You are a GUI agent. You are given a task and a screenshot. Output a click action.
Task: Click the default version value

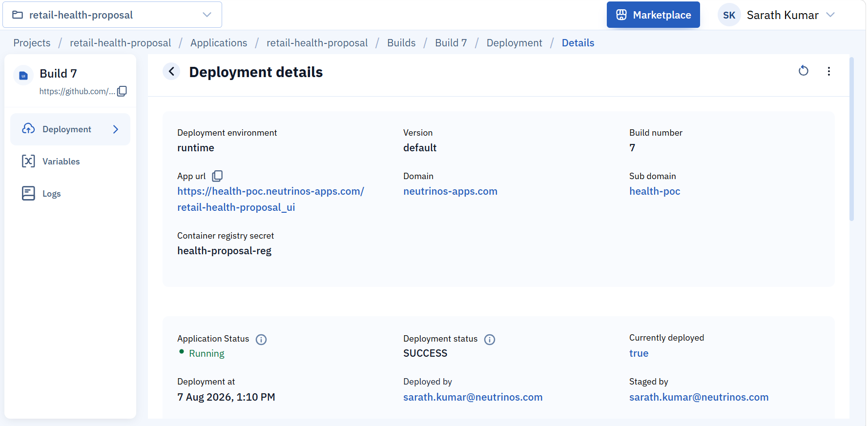420,148
